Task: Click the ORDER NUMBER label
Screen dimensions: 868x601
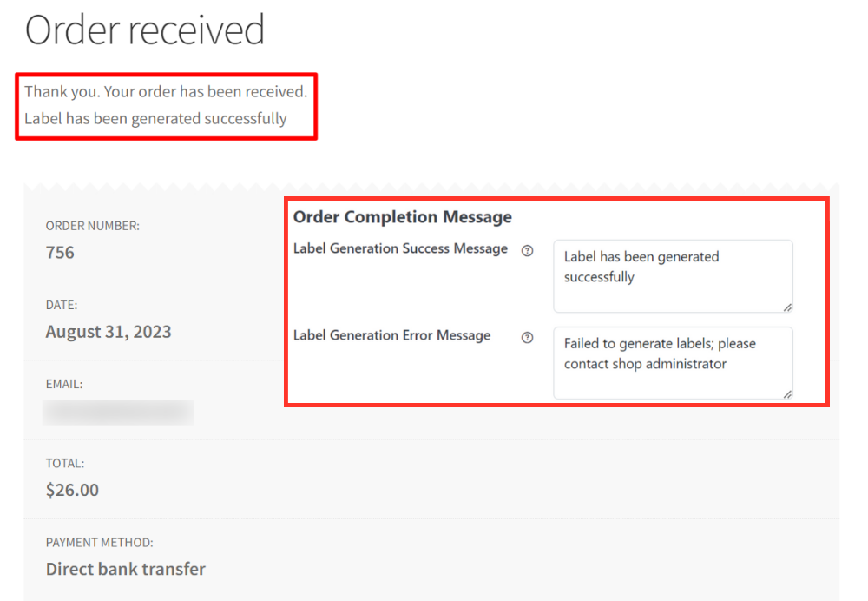Action: (x=93, y=226)
